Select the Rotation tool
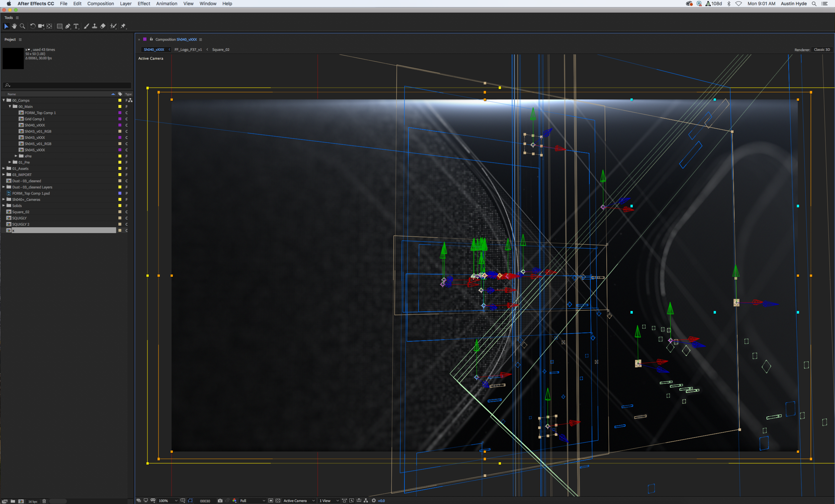This screenshot has height=504, width=835. tap(32, 26)
